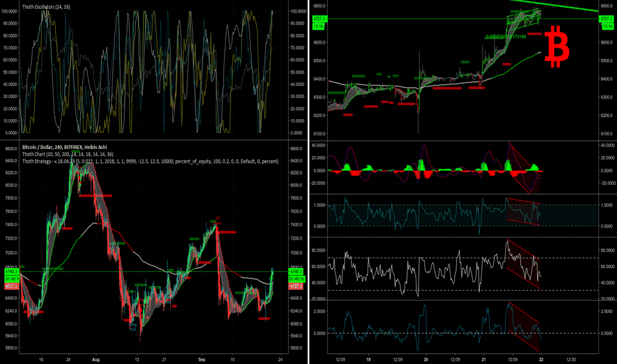Click the 13 date label on left chart time axis
617x364 pixels.
coord(137,359)
